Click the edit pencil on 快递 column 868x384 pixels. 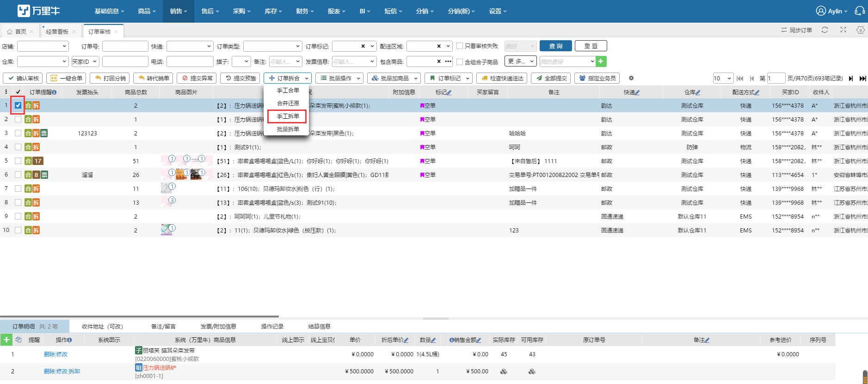click(637, 92)
